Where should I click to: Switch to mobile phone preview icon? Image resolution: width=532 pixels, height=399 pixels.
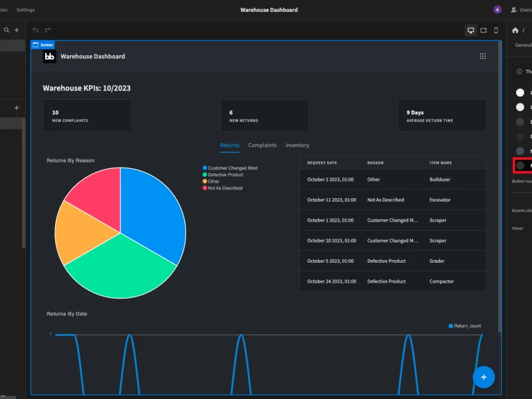click(495, 30)
